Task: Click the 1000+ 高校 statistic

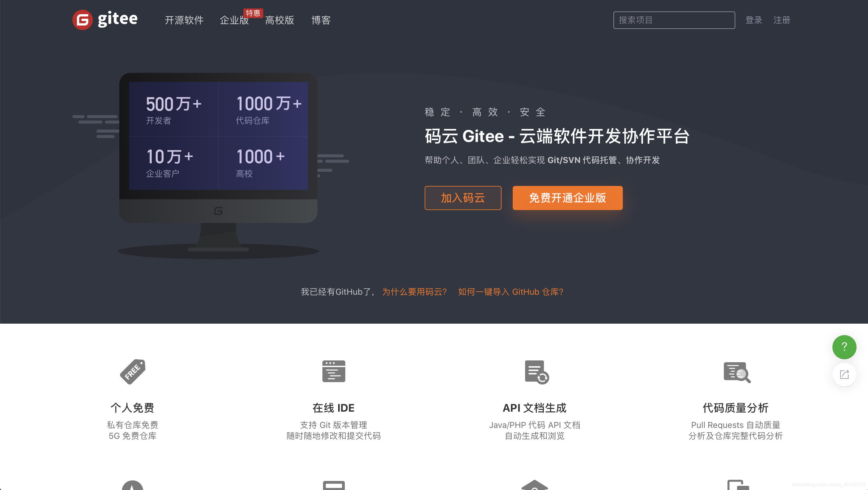Action: click(260, 163)
